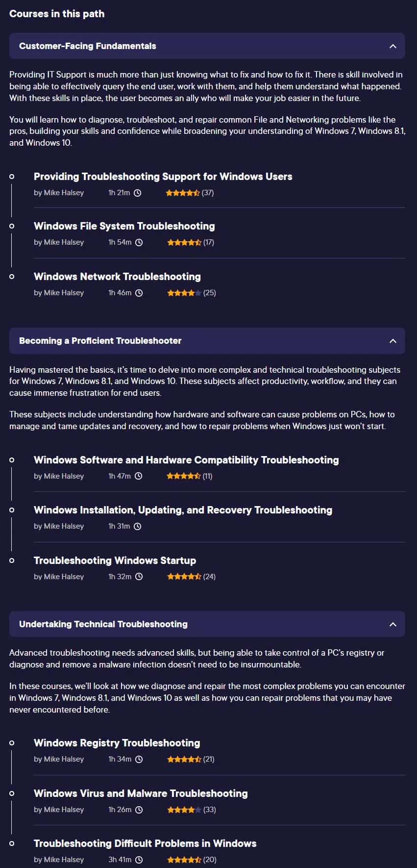The width and height of the screenshot is (417, 868).
Task: Open Windows File System Troubleshooting course
Action: click(x=124, y=226)
